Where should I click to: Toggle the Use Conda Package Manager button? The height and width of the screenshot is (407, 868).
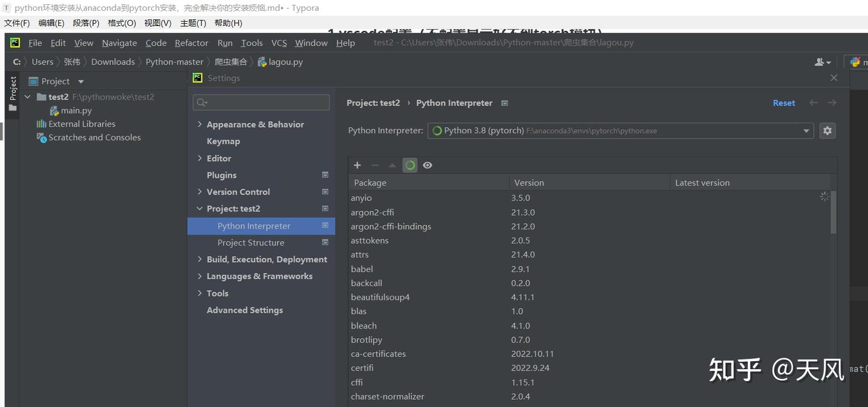click(410, 165)
